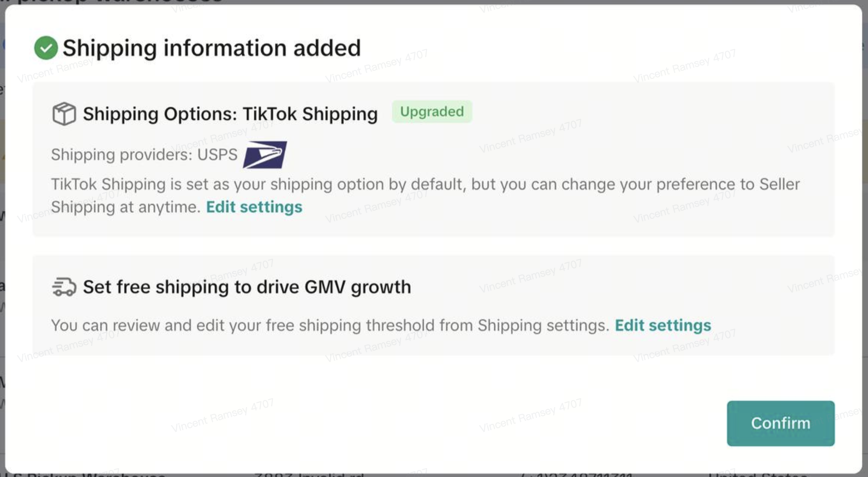Select the 'Set free shipping to drive GMV growth' heading
The height and width of the screenshot is (477, 868).
[247, 287]
